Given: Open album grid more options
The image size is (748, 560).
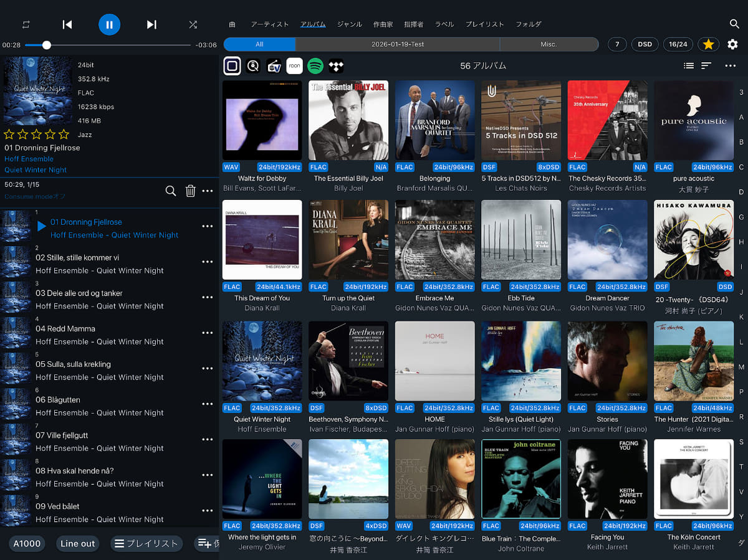Looking at the screenshot, I should click(x=730, y=65).
